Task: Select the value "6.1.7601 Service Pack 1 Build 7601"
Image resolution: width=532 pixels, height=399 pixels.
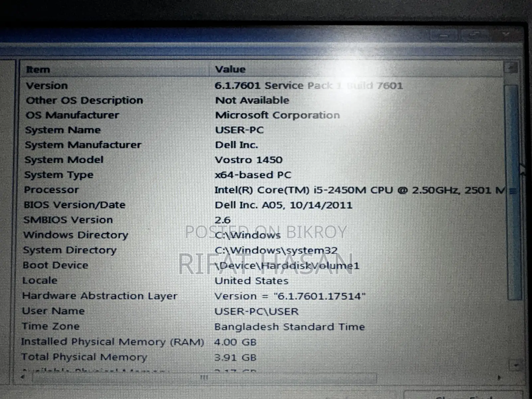Action: click(309, 86)
